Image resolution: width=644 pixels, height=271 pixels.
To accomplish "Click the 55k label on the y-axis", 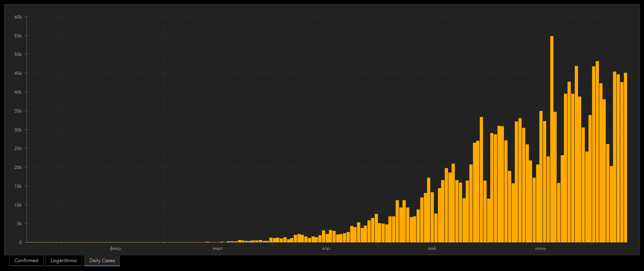I will (18, 36).
